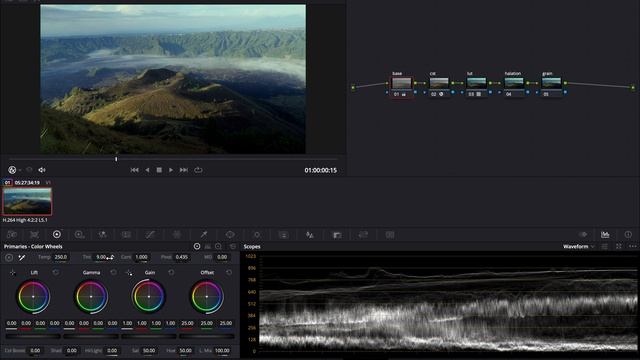Pick white point for Gain
Screen dimensions: 640x360
129,272
